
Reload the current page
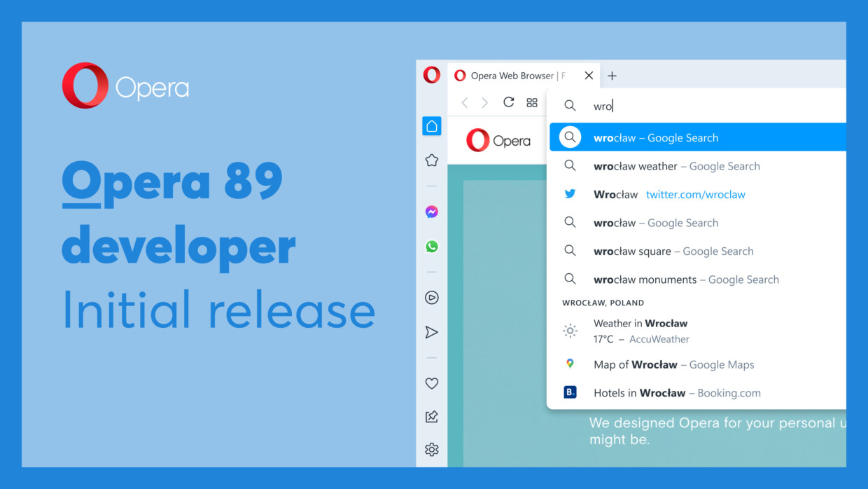point(508,102)
